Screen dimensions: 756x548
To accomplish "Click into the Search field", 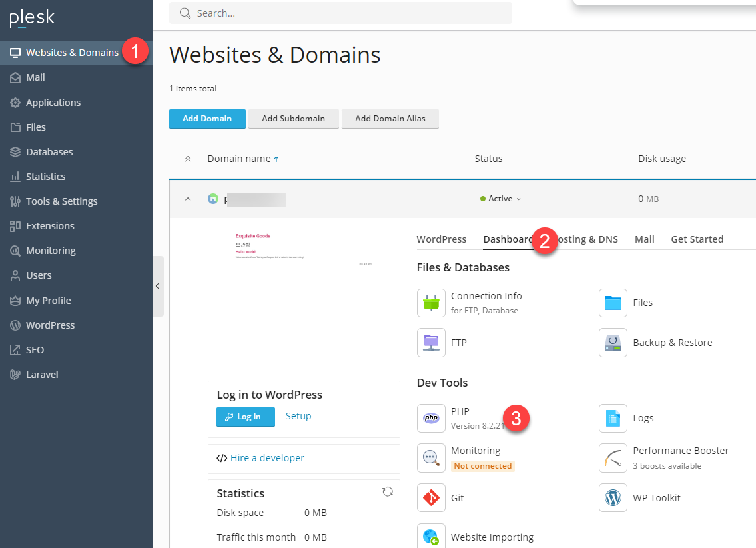I will 340,13.
